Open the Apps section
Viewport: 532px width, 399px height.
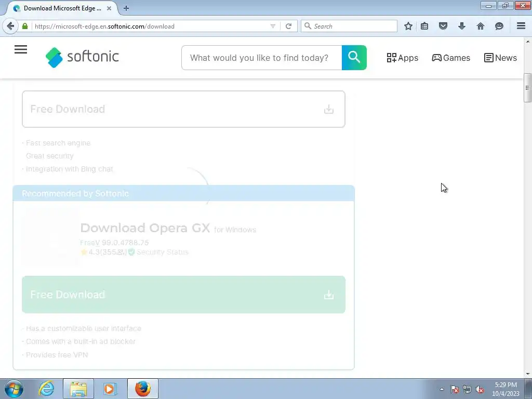coord(403,58)
